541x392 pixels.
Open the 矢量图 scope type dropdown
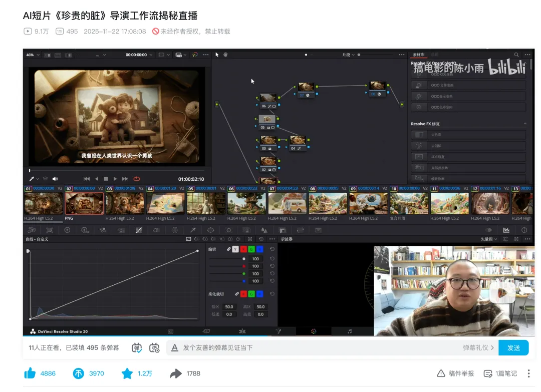tap(489, 239)
